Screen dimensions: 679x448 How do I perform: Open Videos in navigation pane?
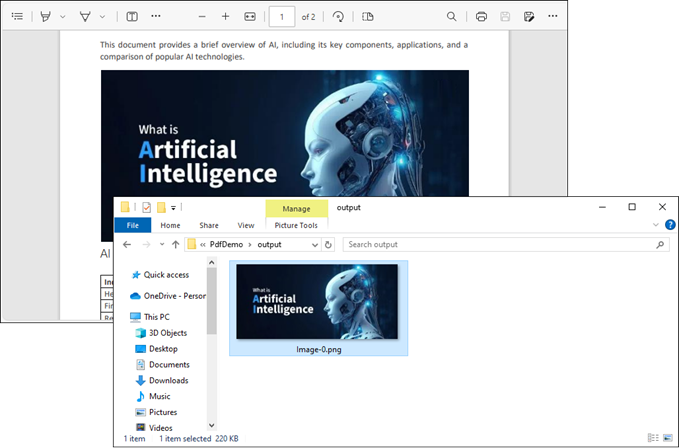tap(154, 428)
